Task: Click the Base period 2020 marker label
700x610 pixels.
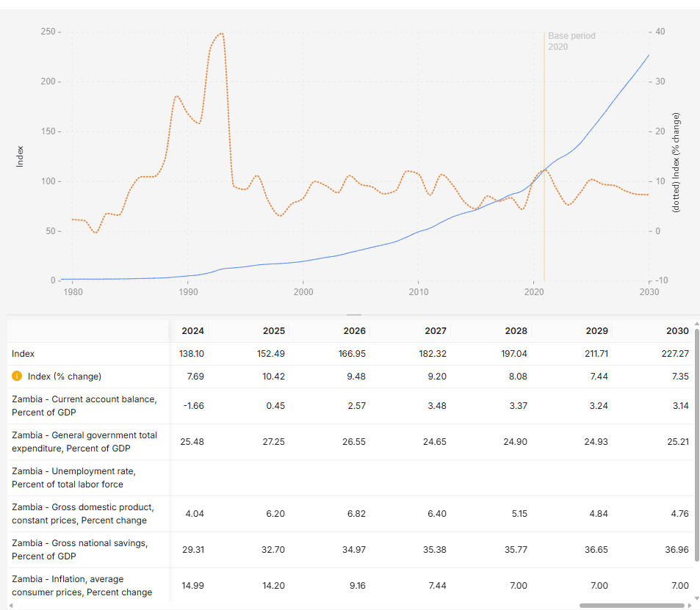Action: pos(571,41)
